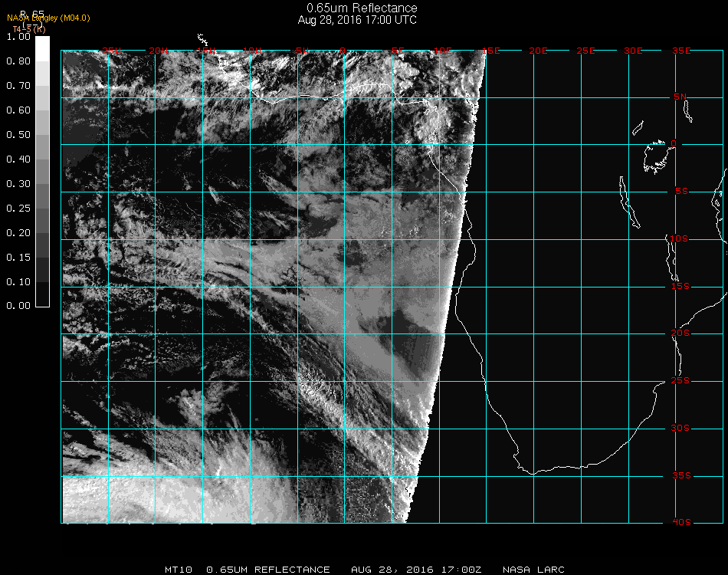Click the '20W' longitude label
The width and height of the screenshot is (728, 575).
point(159,51)
